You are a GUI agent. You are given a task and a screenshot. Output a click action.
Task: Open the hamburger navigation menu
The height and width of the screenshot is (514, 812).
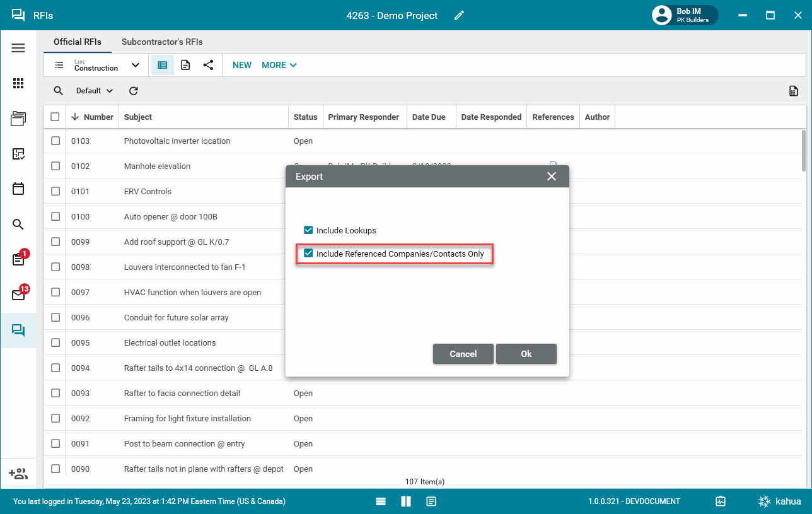[18, 48]
